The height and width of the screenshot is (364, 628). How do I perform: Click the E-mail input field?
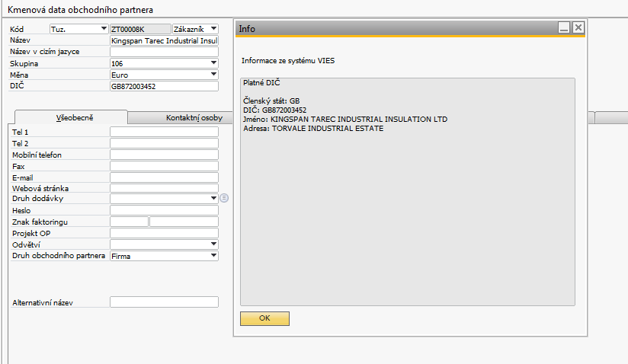[164, 177]
